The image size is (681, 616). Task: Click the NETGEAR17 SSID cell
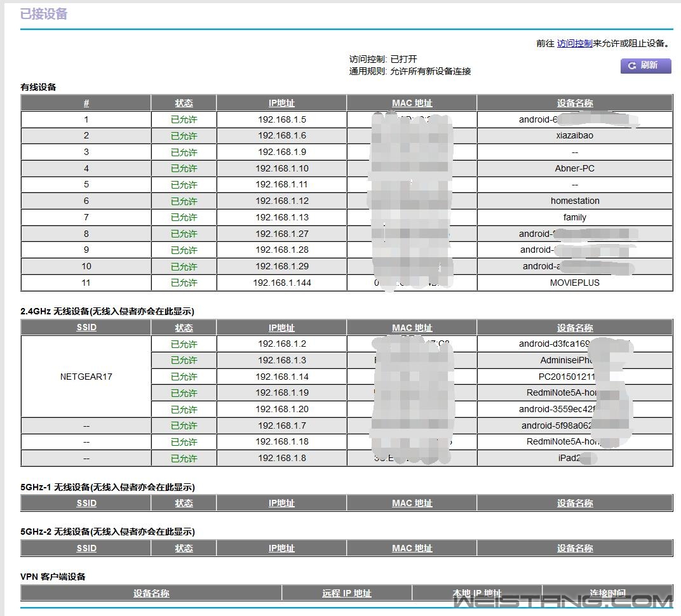(x=86, y=377)
